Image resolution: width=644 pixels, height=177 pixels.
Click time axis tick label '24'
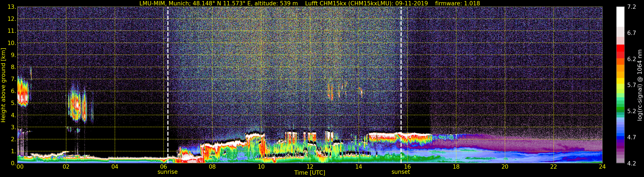602,167
